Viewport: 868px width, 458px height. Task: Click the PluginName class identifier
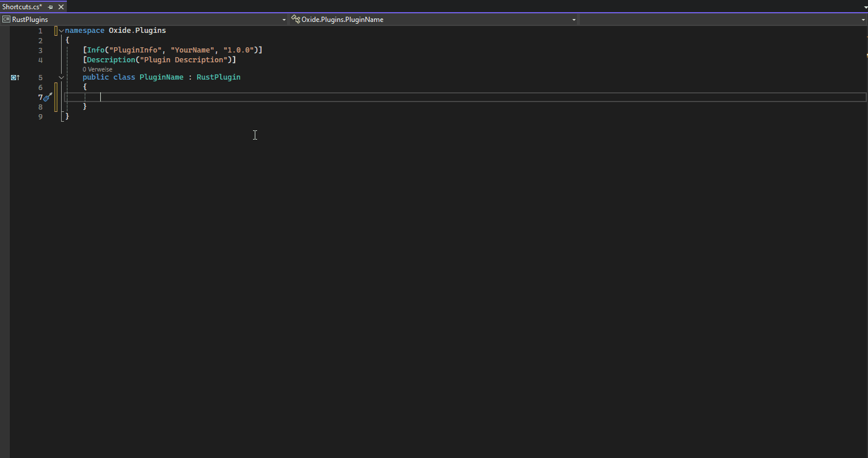pos(161,77)
